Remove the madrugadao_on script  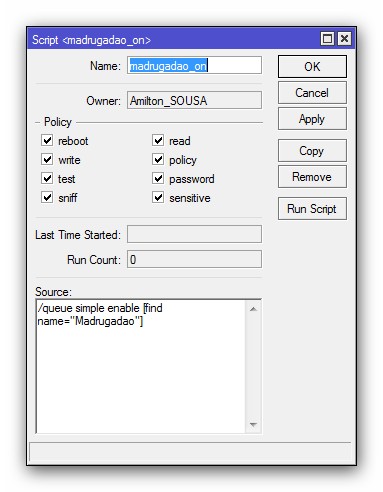pos(312,177)
